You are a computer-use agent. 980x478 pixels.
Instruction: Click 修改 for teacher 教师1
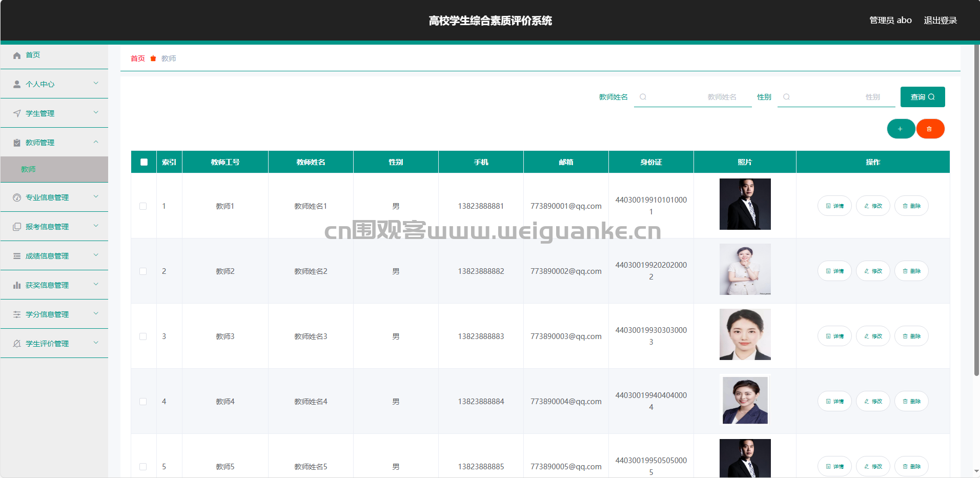(x=873, y=206)
